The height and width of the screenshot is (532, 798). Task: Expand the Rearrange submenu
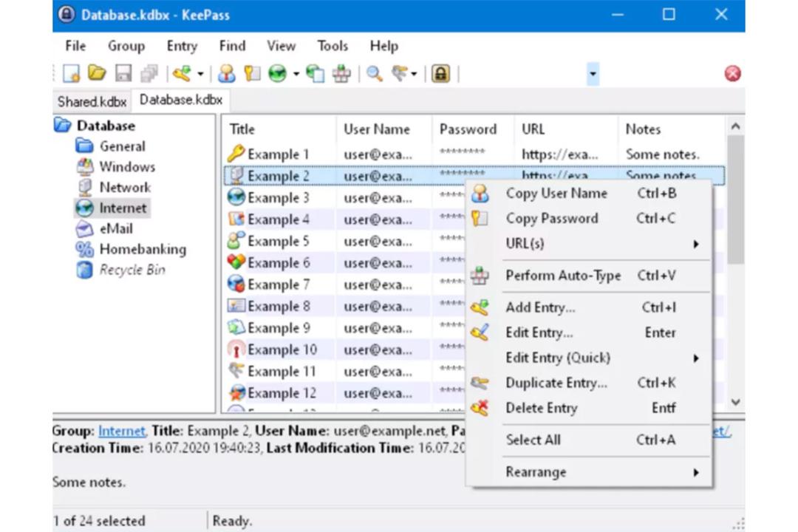tap(588, 472)
